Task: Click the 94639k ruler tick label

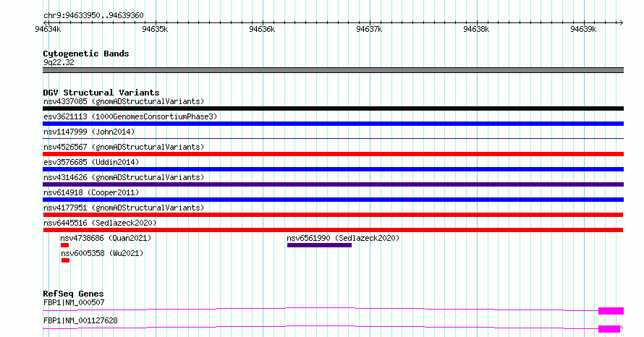Action: tap(583, 29)
